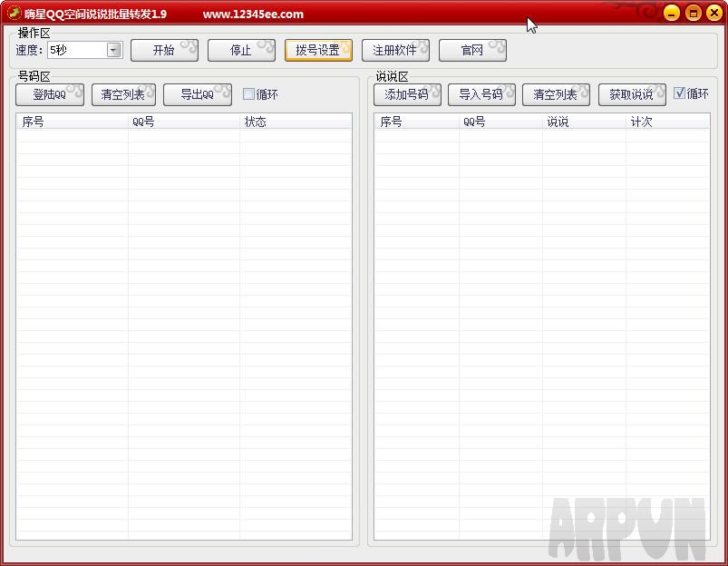Click the 开始 start button
The width and height of the screenshot is (728, 566).
click(164, 50)
